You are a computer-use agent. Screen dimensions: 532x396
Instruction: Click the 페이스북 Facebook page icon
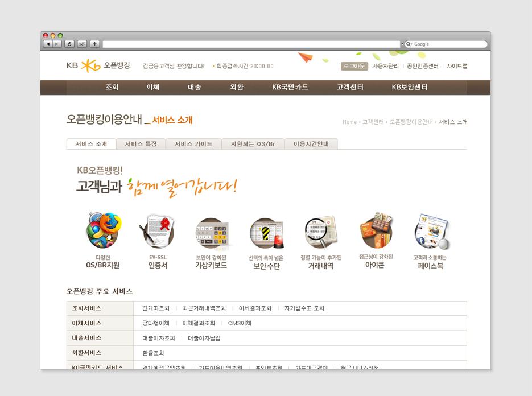coord(431,232)
